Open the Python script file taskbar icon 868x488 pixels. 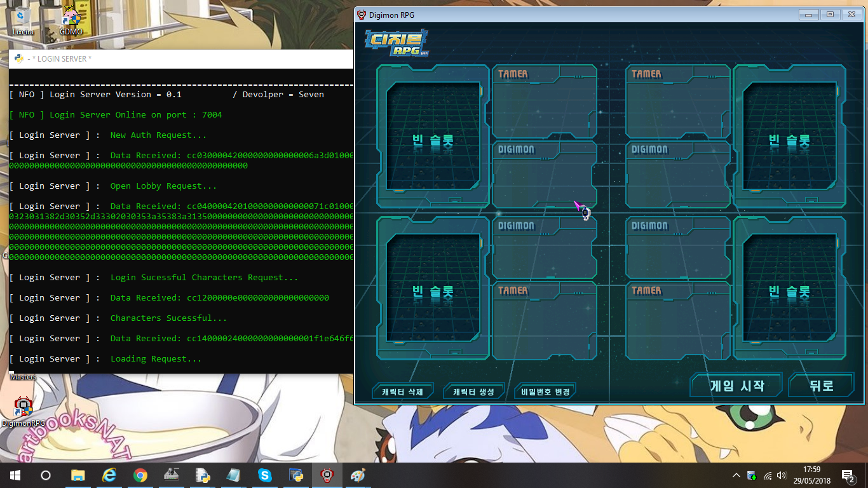[x=203, y=475]
